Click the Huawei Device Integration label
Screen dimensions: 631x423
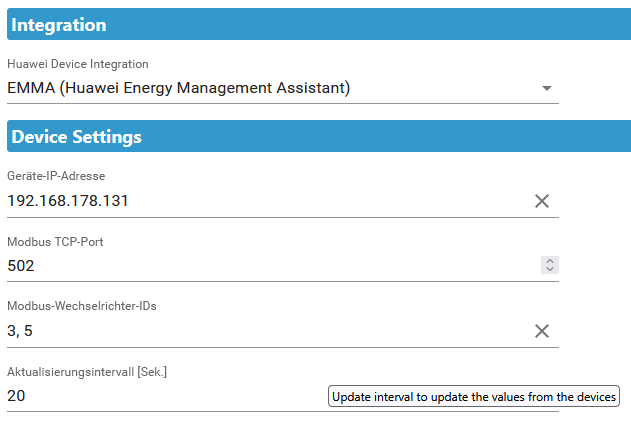[77, 64]
